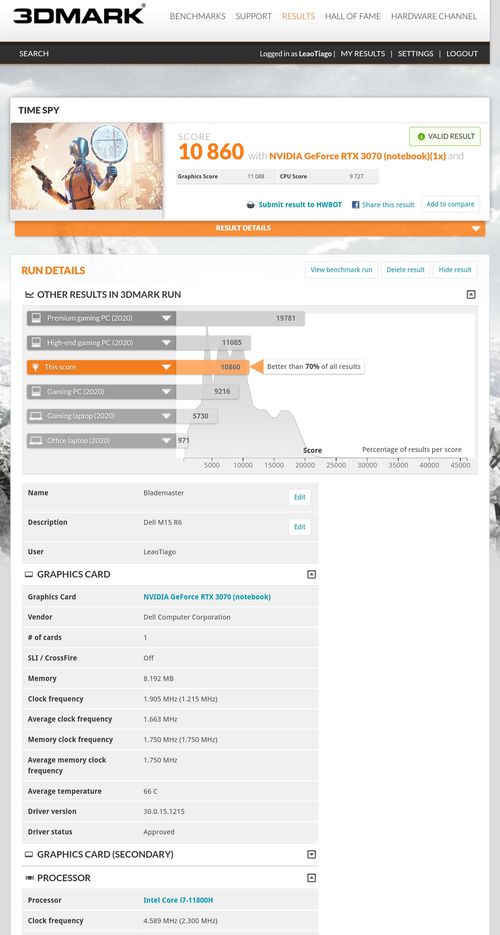This screenshot has width=500, height=935.
Task: Open the High-end gaming PC dropdown arrow
Action: tap(166, 343)
